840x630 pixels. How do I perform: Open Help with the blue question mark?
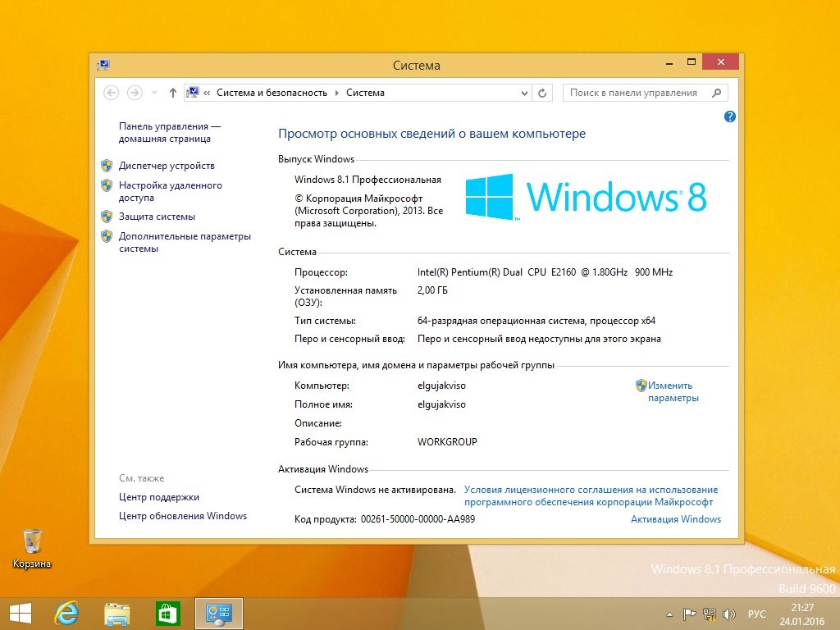pyautogui.click(x=729, y=116)
